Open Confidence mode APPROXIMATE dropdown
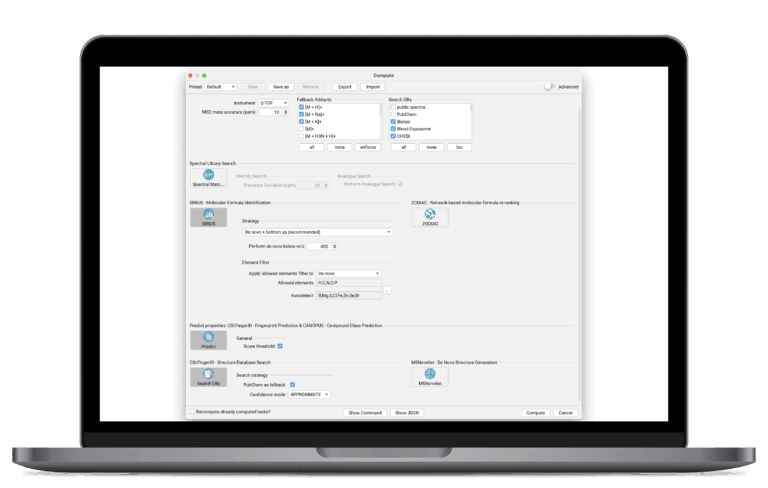Viewport: 768px width, 488px height. point(311,394)
